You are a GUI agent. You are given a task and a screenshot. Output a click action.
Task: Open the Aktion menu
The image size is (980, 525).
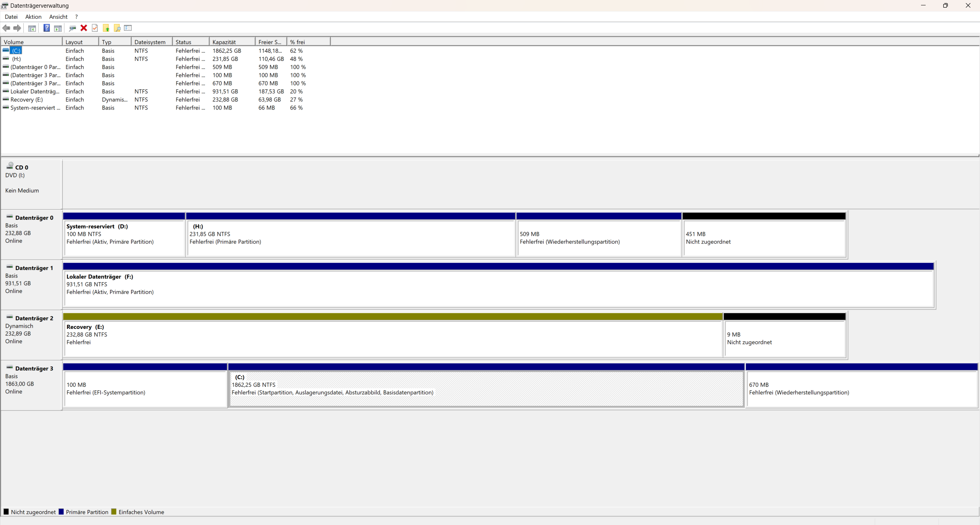point(33,17)
